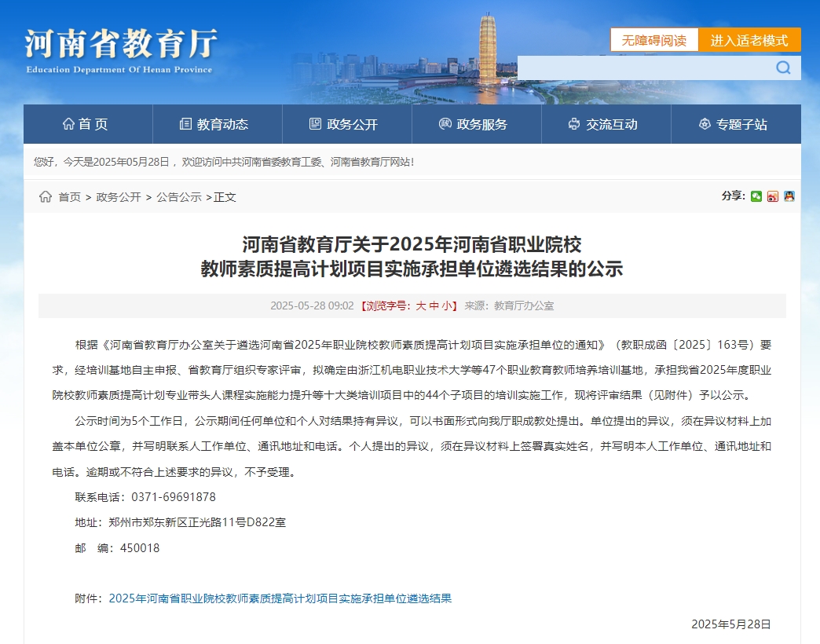
Task: Click the address line 郑州市郑东新区正光路11号D822室
Action: pyautogui.click(x=197, y=522)
